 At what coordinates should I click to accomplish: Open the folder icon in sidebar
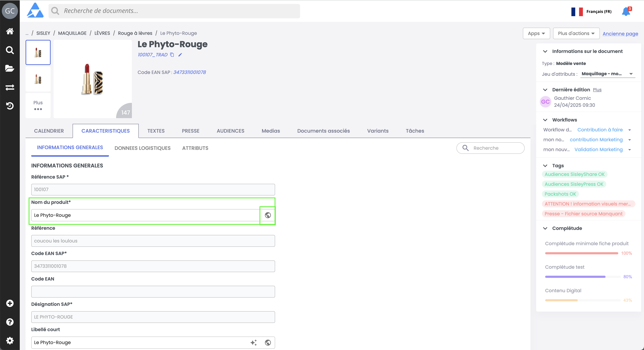click(10, 68)
